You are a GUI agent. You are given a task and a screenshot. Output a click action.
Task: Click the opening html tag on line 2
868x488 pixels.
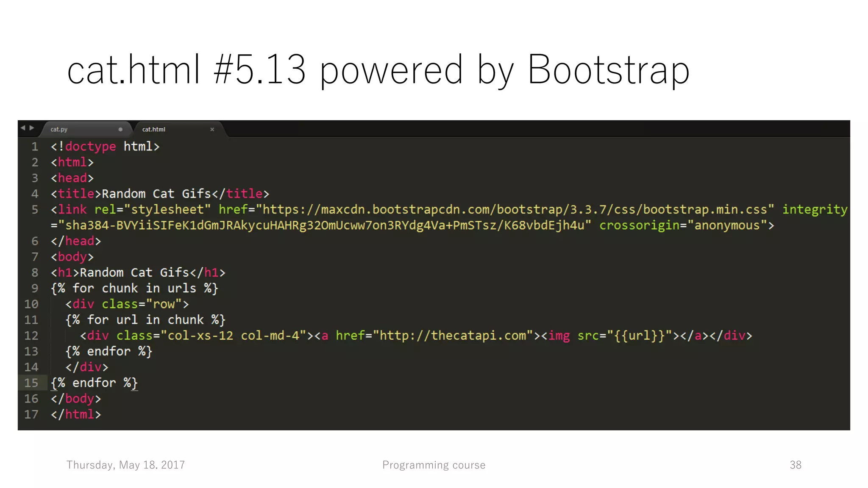point(72,162)
